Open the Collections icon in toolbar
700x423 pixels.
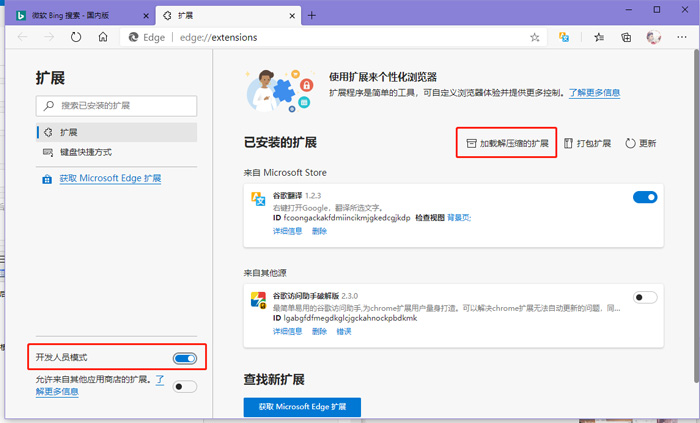(627, 37)
